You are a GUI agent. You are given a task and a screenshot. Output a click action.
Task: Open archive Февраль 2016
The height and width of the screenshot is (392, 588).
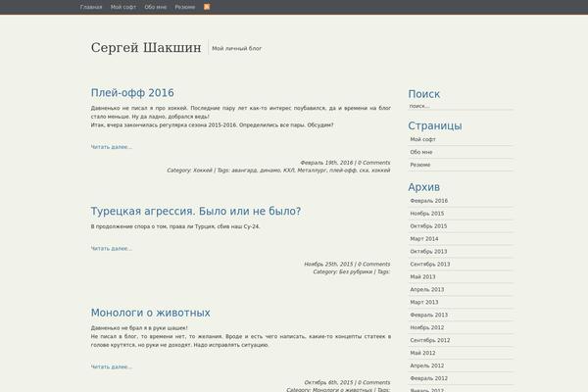pyautogui.click(x=428, y=201)
